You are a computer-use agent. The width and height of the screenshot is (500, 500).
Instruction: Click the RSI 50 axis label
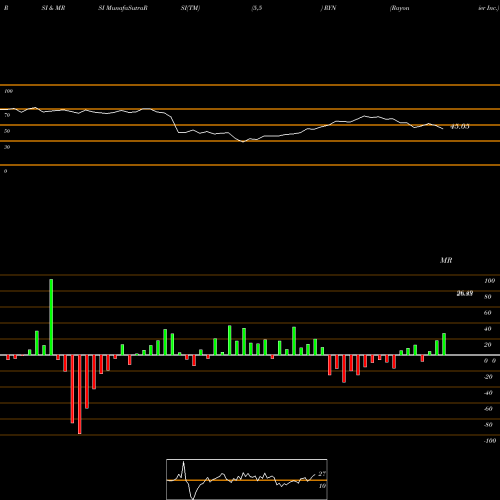[x=7, y=131]
